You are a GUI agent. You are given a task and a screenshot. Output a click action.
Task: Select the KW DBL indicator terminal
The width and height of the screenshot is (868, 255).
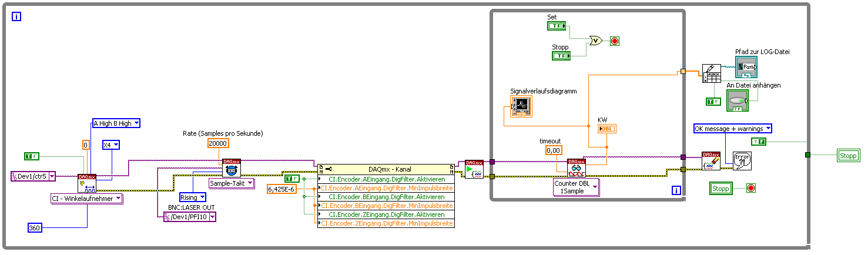tap(607, 129)
